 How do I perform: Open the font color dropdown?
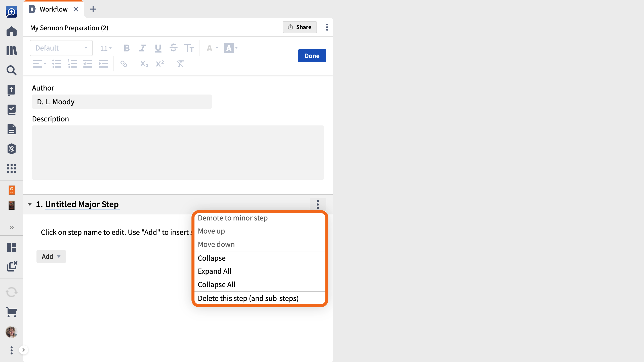tap(212, 48)
